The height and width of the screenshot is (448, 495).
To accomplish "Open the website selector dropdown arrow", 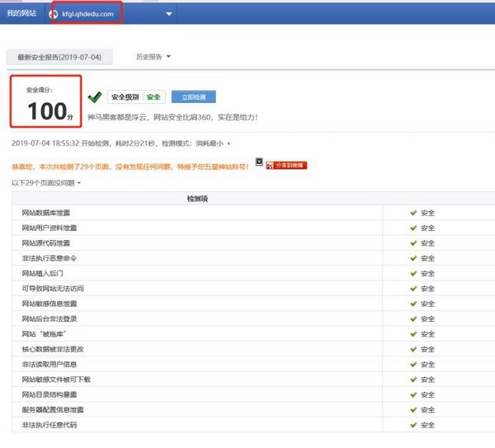I will coord(169,14).
